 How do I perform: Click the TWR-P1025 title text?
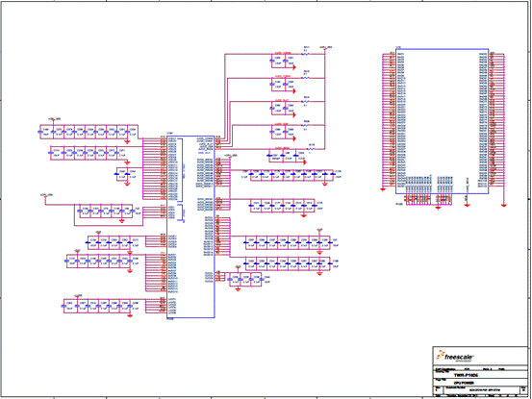tap(466, 375)
